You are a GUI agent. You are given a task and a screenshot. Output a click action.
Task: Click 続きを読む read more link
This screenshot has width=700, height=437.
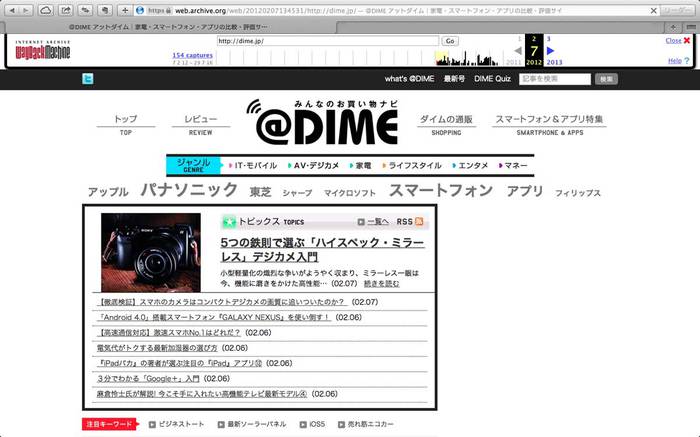[x=382, y=283]
